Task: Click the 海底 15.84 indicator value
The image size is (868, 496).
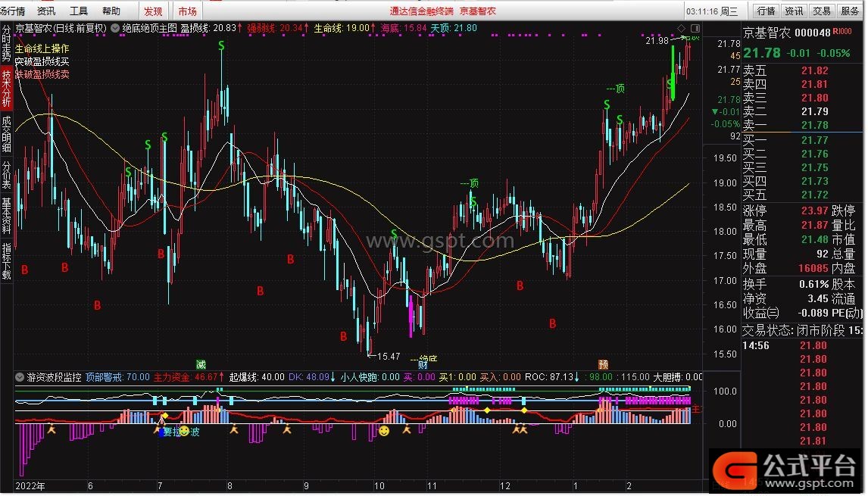Action: point(404,28)
